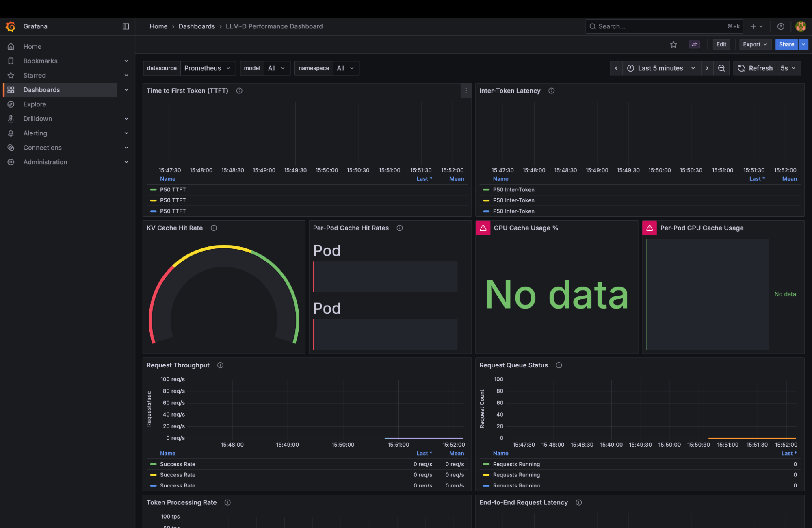This screenshot has width=812, height=528.
Task: Show info for Time to First Token panel
Action: [x=239, y=91]
